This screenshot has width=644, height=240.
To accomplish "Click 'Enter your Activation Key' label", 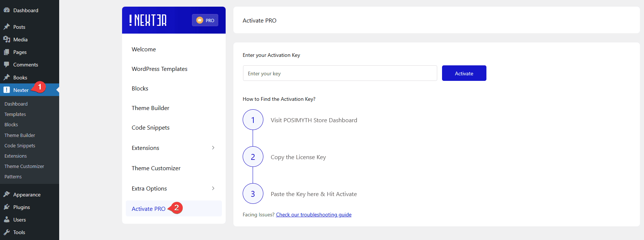I will coord(271,55).
